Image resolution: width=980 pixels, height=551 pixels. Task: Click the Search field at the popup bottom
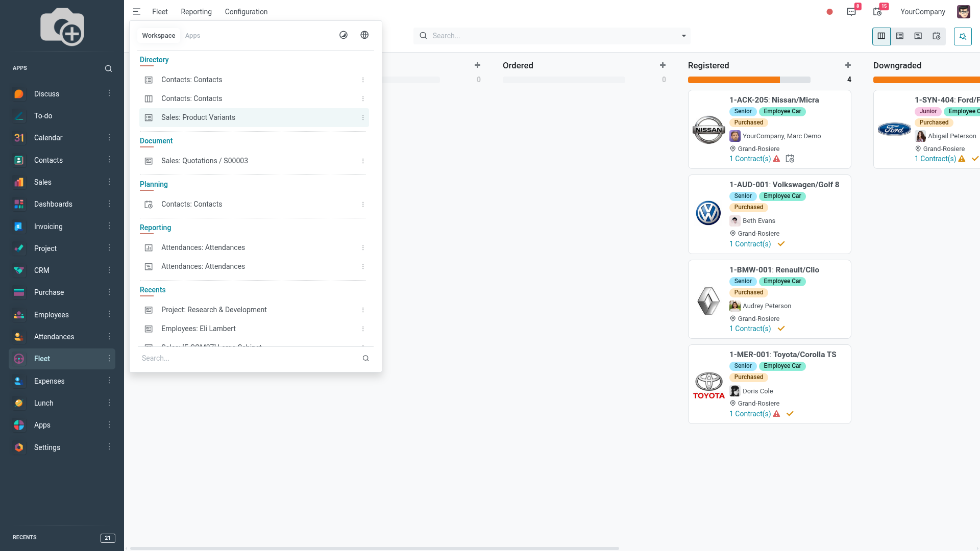pyautogui.click(x=250, y=358)
